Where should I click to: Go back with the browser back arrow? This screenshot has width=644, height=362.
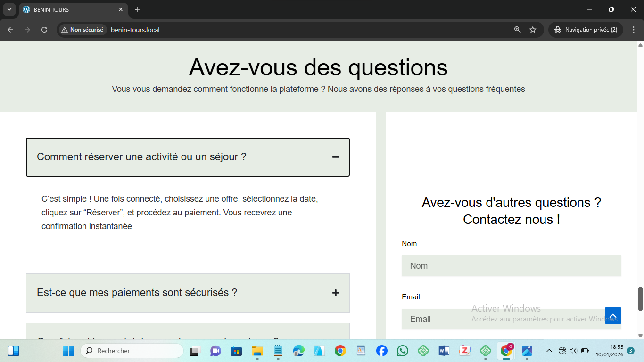point(10,30)
